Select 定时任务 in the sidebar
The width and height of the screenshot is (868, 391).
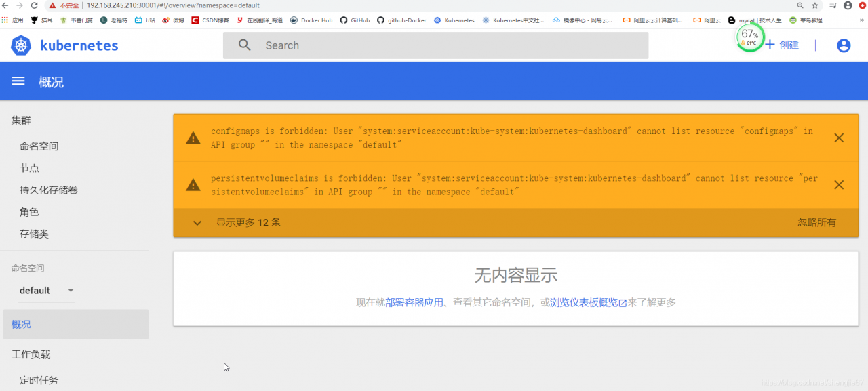tap(39, 380)
